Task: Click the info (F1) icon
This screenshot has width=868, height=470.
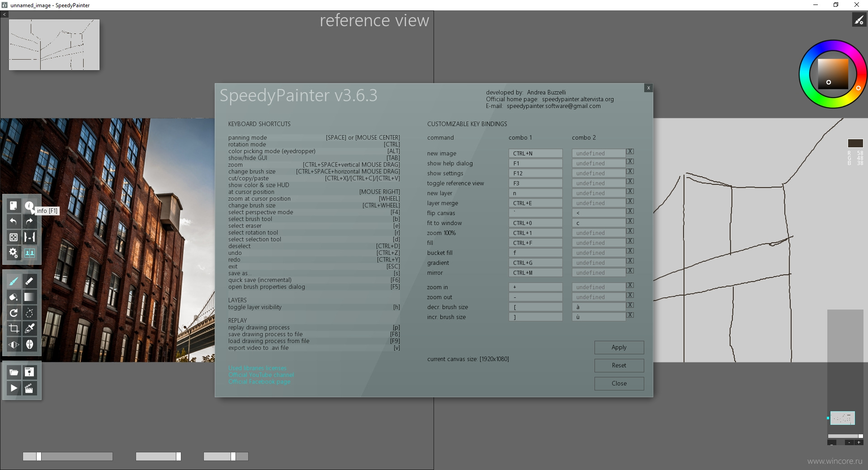Action: click(x=29, y=206)
